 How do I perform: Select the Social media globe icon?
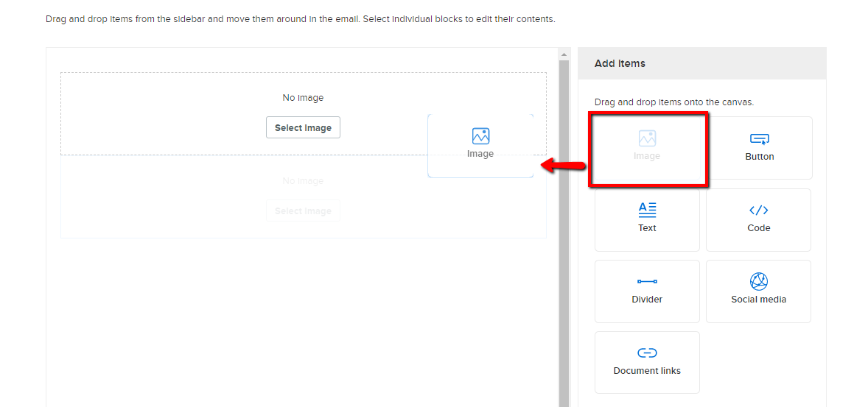coord(758,281)
